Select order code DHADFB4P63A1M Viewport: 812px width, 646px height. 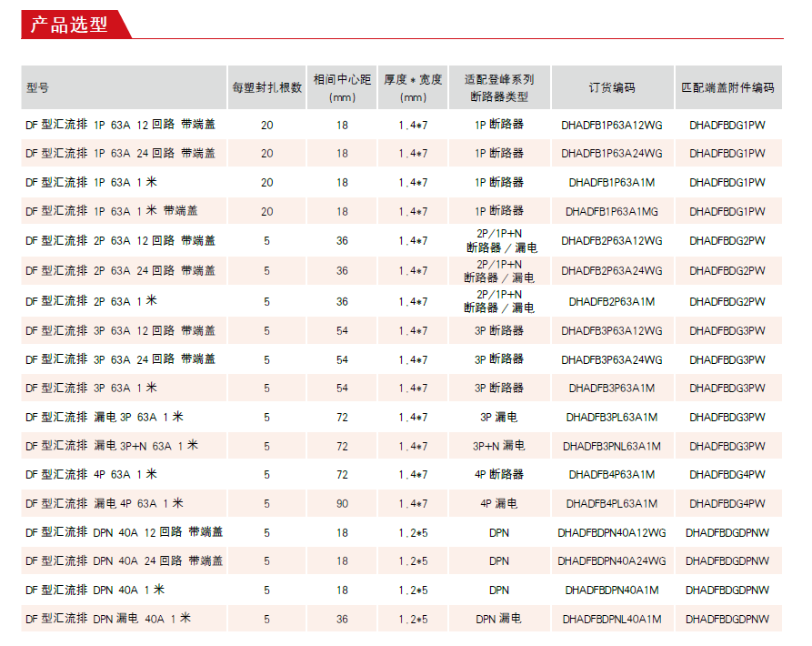(612, 475)
